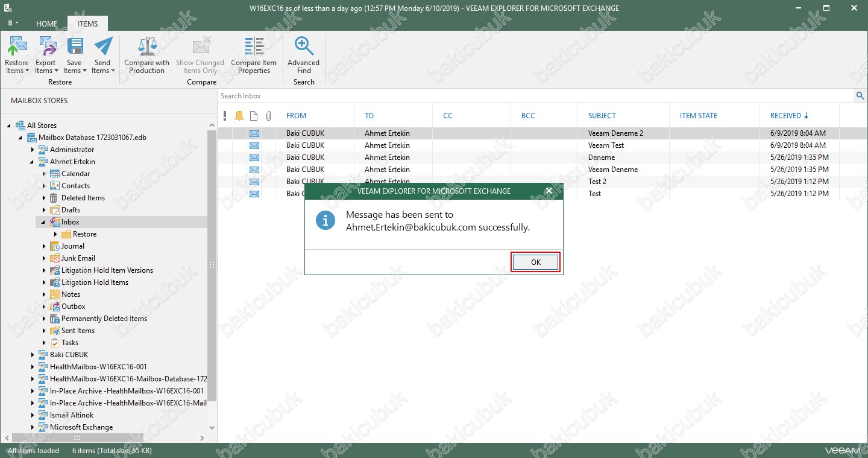This screenshot has height=458, width=868.
Task: Click the subject cell reading exactly "Deneme"
Action: click(602, 157)
